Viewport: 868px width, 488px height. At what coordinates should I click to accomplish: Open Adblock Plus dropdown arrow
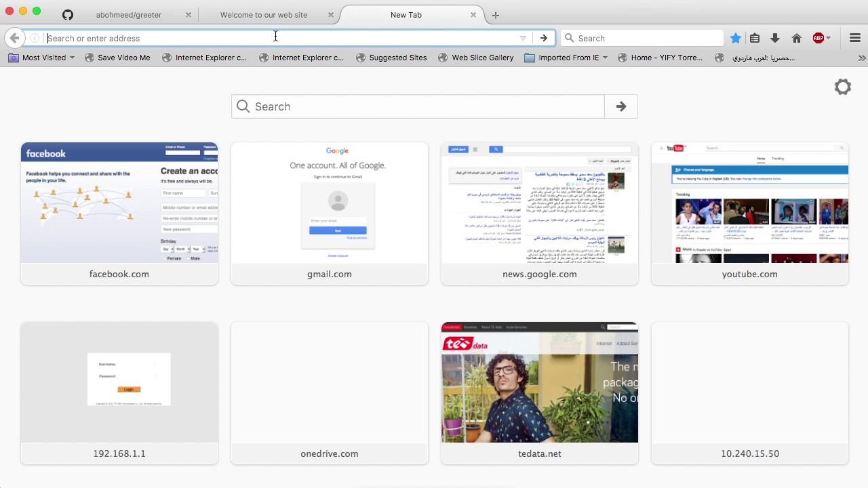828,38
